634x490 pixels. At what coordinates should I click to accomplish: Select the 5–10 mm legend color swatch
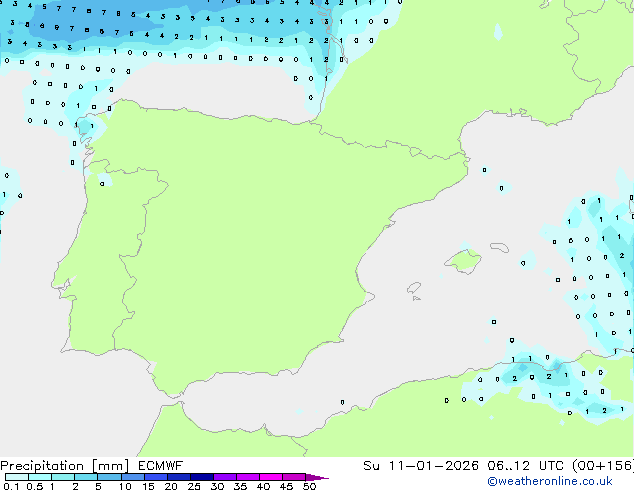coord(109,477)
